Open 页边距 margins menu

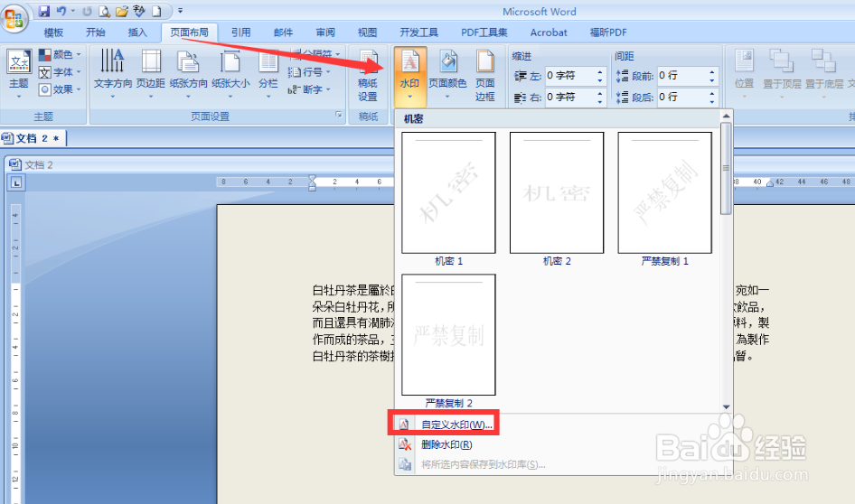click(x=151, y=74)
